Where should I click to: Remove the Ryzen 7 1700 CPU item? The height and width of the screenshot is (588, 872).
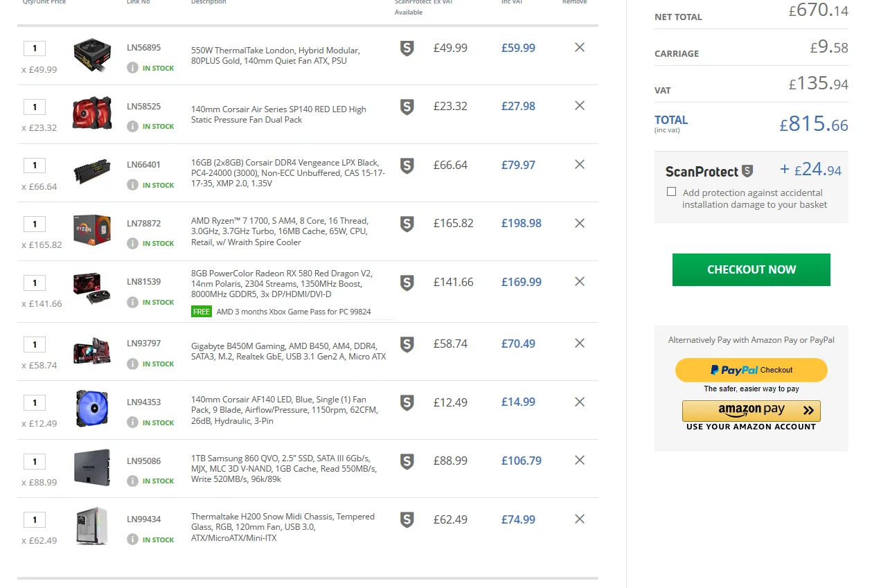click(x=580, y=223)
